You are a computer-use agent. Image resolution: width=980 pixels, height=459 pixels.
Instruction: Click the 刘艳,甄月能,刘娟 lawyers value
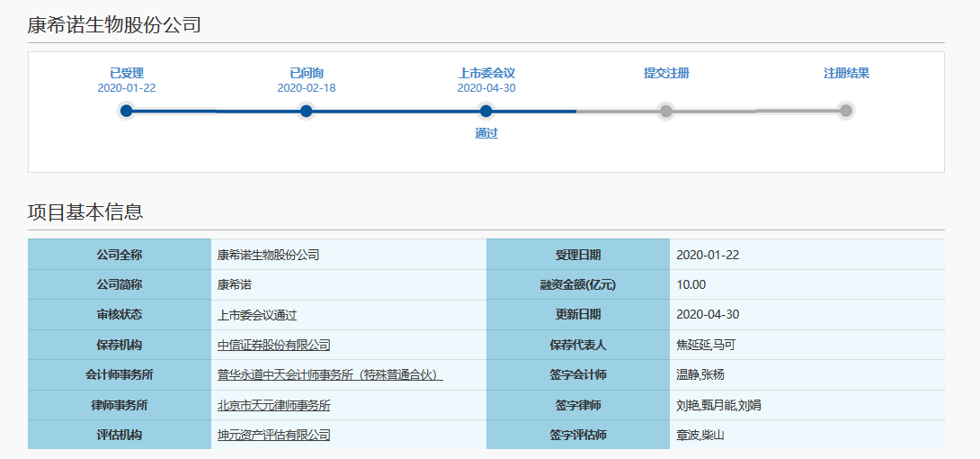tap(718, 405)
